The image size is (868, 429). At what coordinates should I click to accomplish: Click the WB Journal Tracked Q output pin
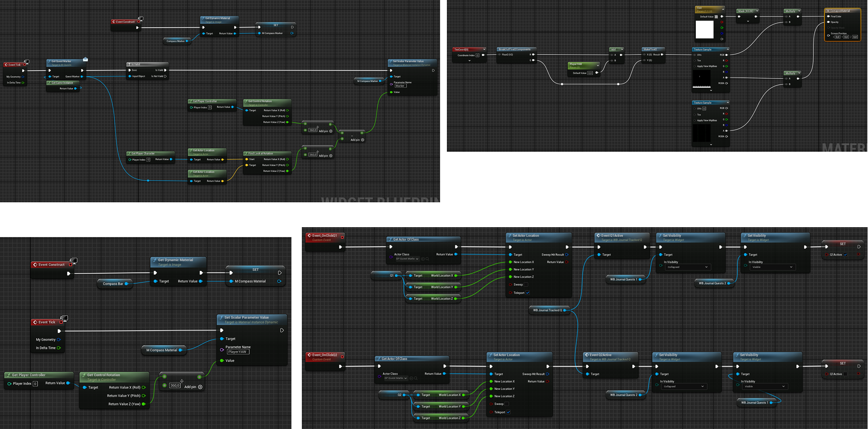tap(564, 310)
